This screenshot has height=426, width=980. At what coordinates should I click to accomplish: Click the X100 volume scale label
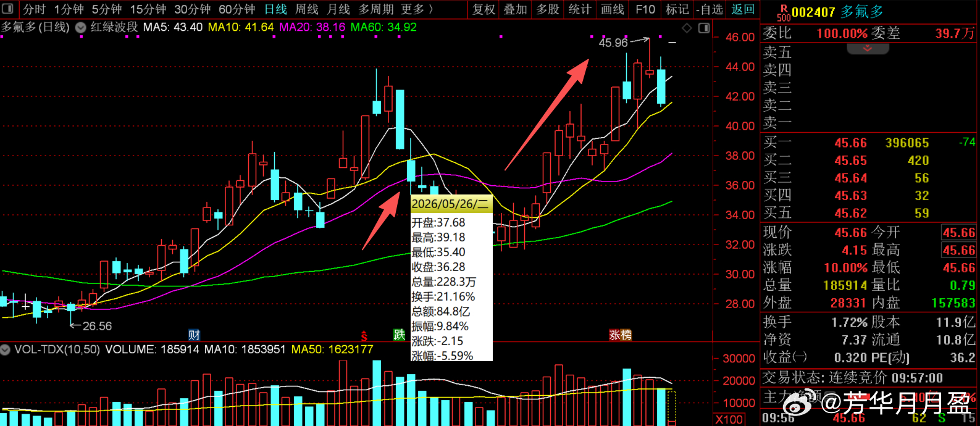(728, 420)
